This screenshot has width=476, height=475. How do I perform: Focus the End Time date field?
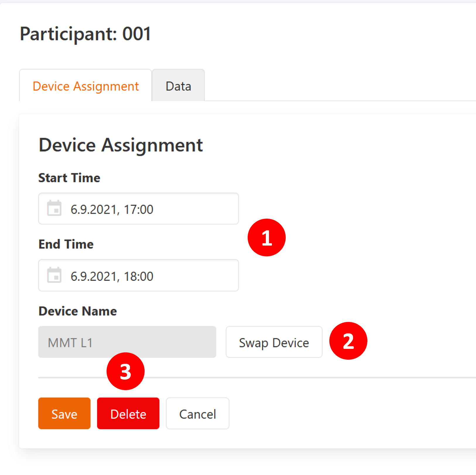pos(152,276)
